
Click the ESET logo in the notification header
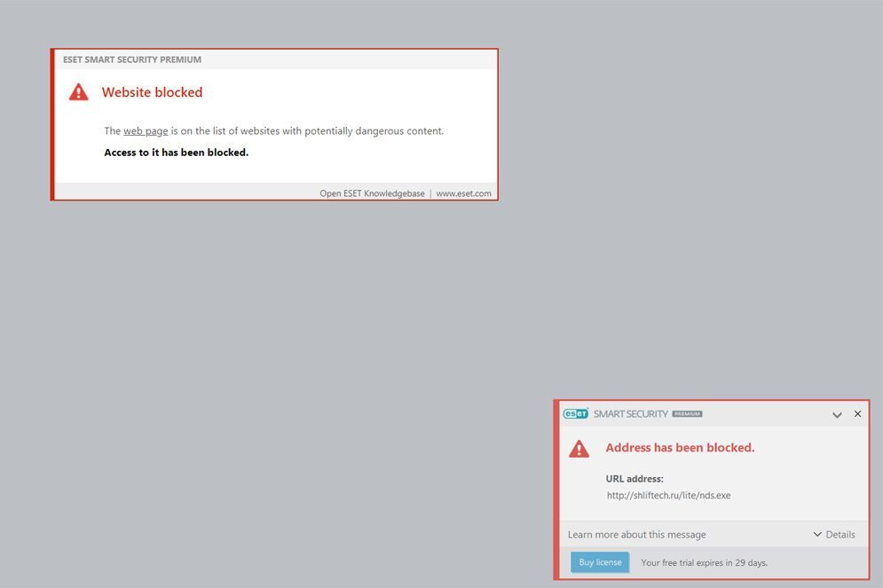[x=576, y=413]
